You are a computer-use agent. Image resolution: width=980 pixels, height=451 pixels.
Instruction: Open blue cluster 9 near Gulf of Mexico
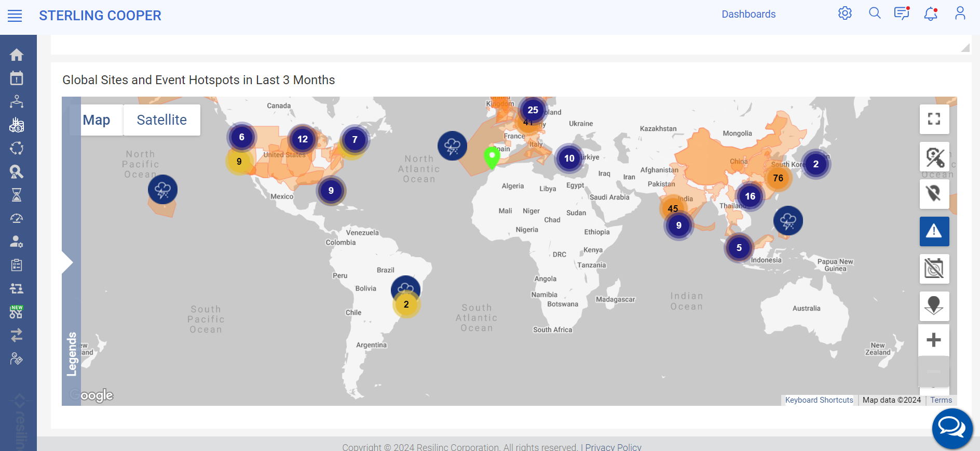[x=331, y=190]
